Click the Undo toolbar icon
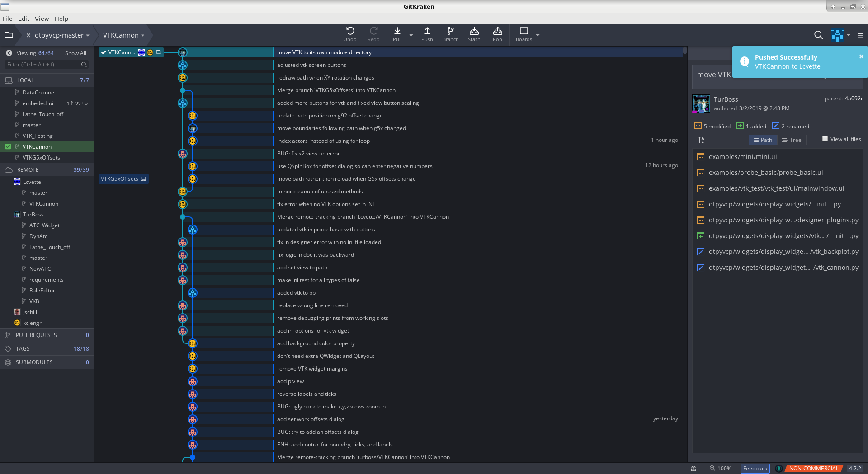 (x=350, y=34)
